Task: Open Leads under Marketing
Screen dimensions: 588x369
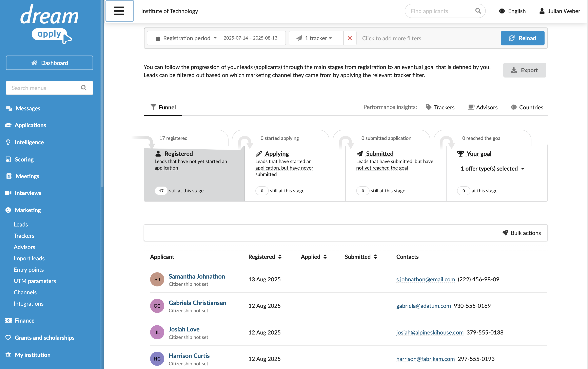Action: pyautogui.click(x=21, y=224)
